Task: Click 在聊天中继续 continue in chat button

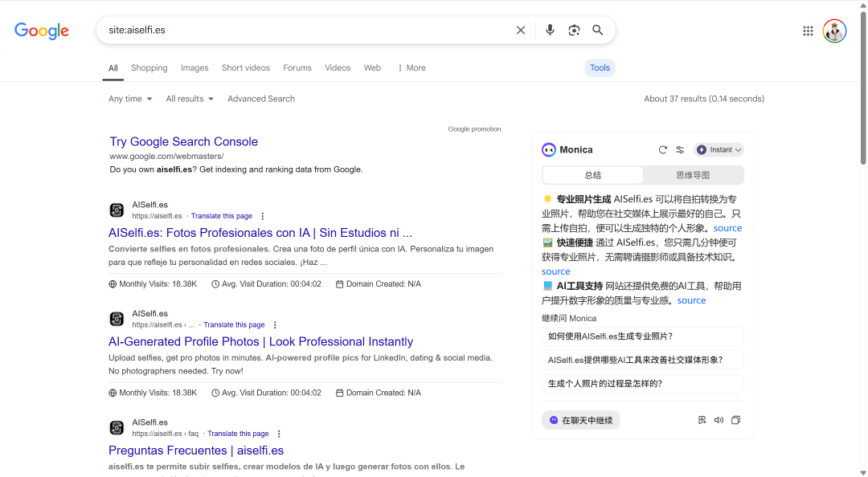Action: (581, 420)
